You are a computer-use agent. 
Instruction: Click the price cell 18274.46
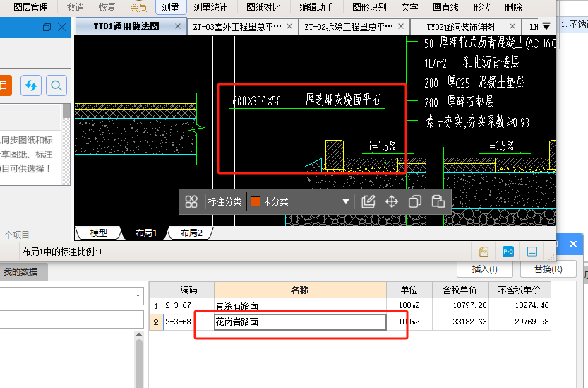pyautogui.click(x=520, y=306)
